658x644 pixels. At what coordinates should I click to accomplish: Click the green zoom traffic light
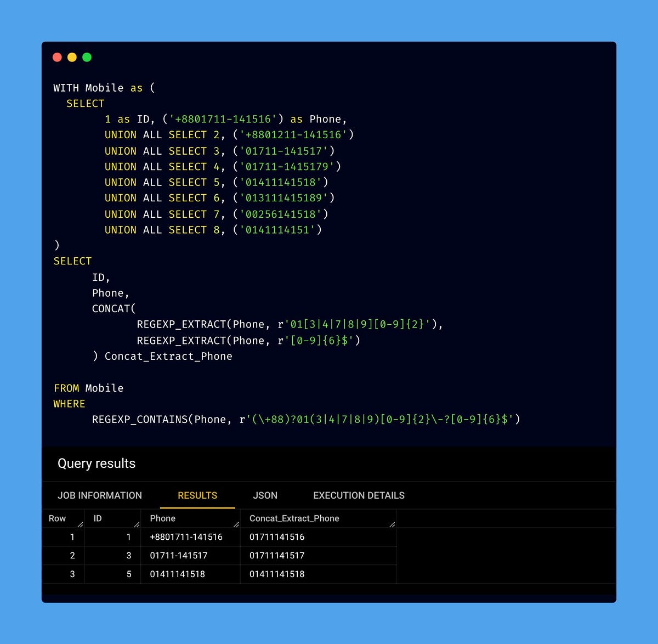click(x=87, y=57)
